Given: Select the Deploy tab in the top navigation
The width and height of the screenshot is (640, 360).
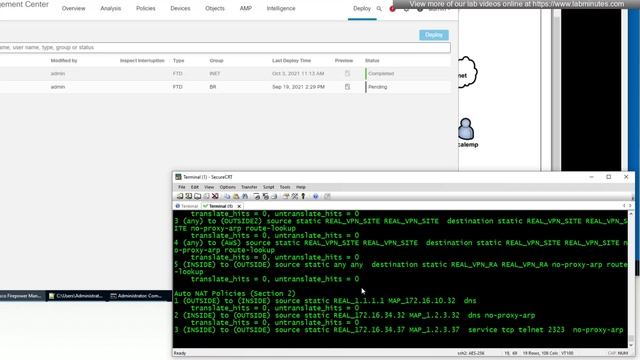Looking at the screenshot, I should 362,9.
